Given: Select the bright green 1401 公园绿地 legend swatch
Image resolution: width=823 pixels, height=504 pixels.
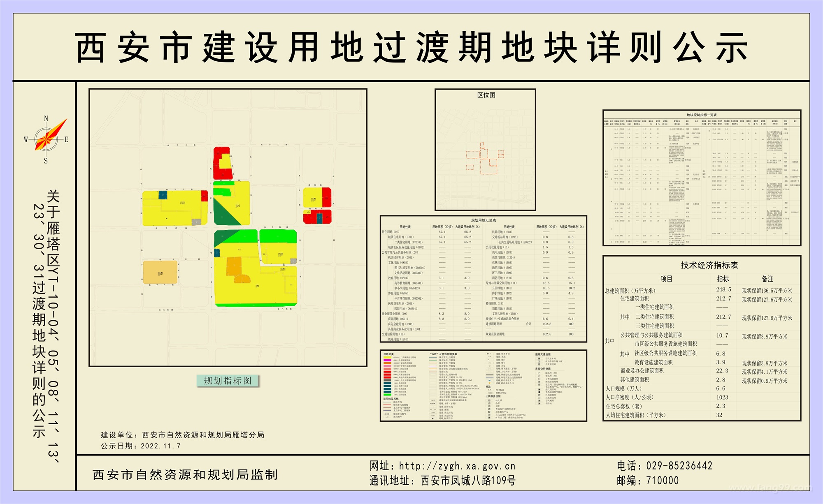Looking at the screenshot, I should pyautogui.click(x=388, y=395).
